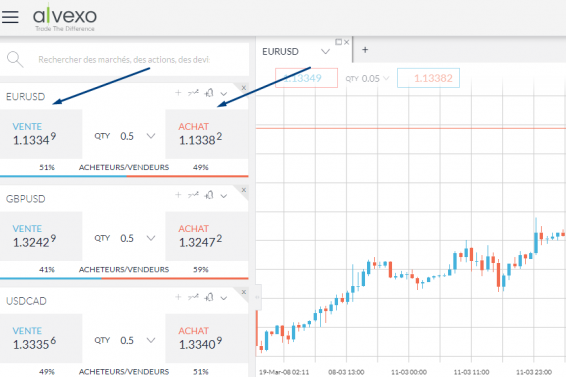Click the plus icon on EURUSD card

pyautogui.click(x=178, y=93)
